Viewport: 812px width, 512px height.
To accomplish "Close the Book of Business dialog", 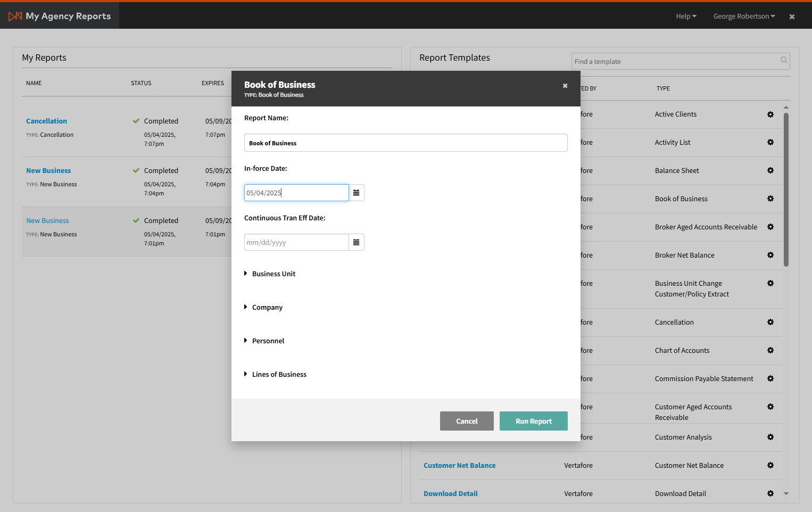I will pos(565,86).
